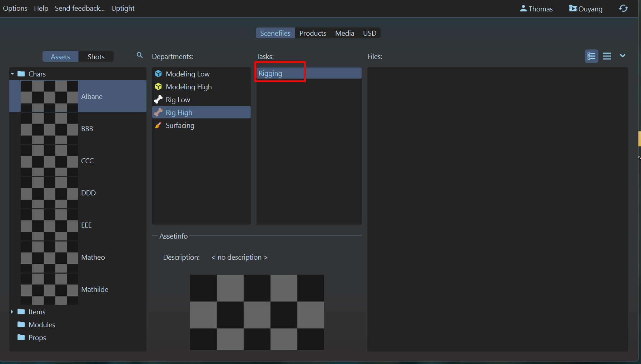The image size is (641, 364).
Task: Select the Modeling High yellow cube icon
Action: coord(158,87)
